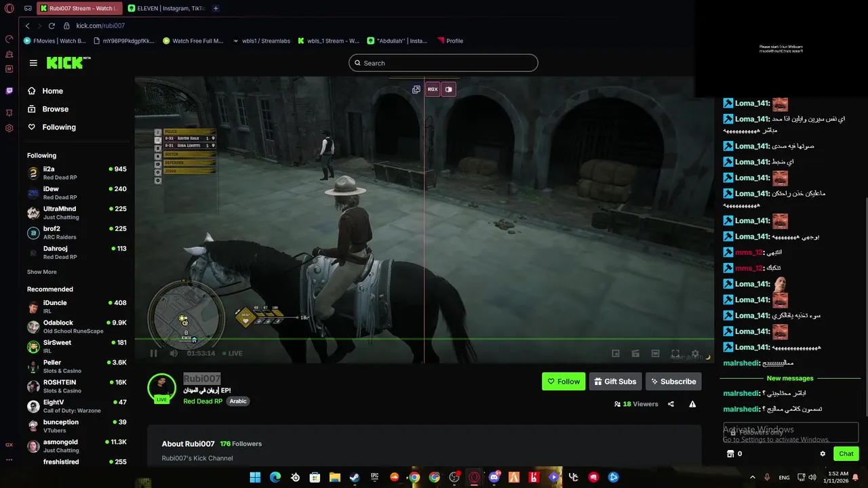Select the Rubi007 Stream browser tab
This screenshot has width=868, height=488.
[79, 8]
